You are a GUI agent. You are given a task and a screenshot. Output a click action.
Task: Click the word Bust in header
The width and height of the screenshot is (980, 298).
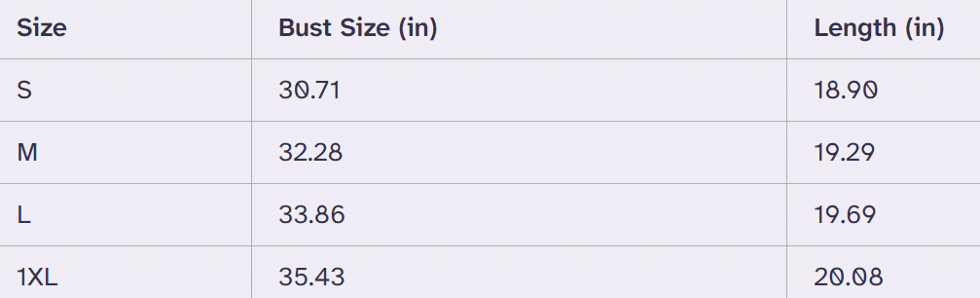click(x=305, y=28)
